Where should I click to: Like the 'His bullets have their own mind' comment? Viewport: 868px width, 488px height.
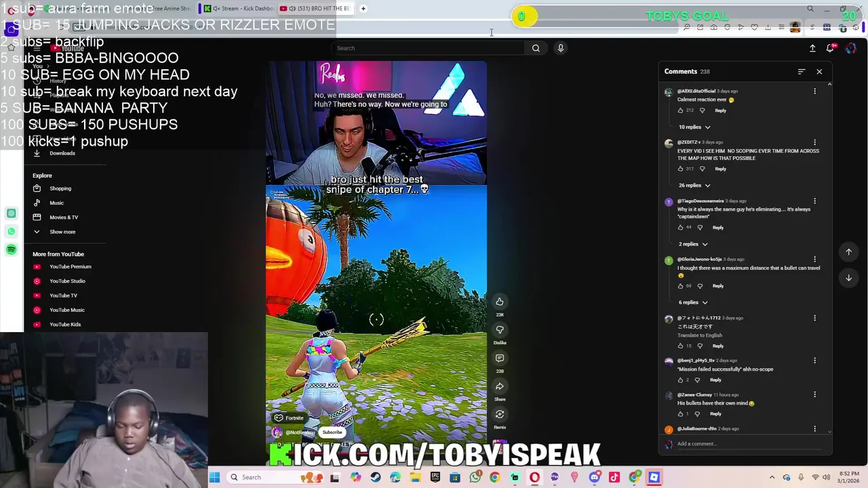tap(681, 414)
